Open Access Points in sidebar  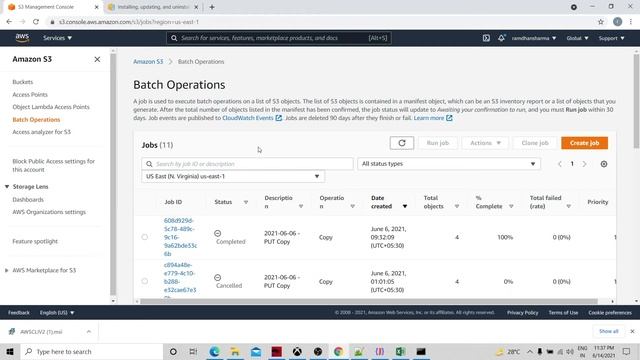30,94
